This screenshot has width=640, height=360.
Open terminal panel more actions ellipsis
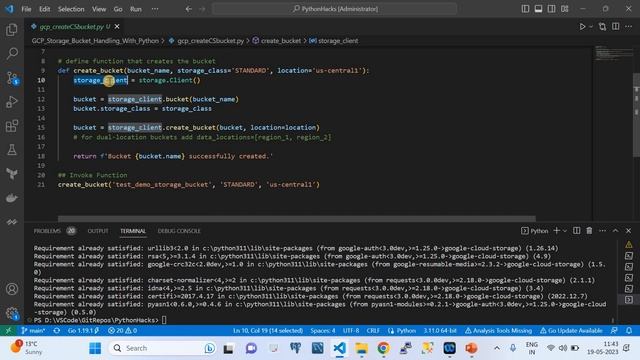[602, 231]
